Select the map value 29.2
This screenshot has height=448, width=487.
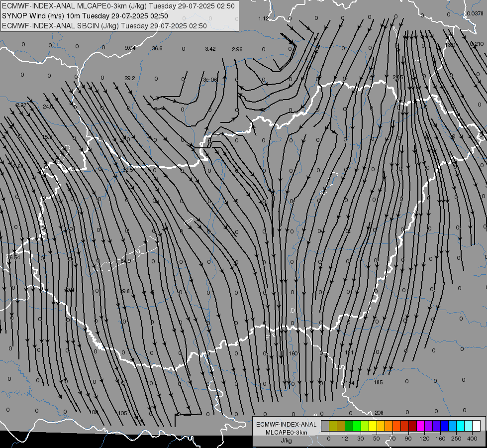point(129,78)
